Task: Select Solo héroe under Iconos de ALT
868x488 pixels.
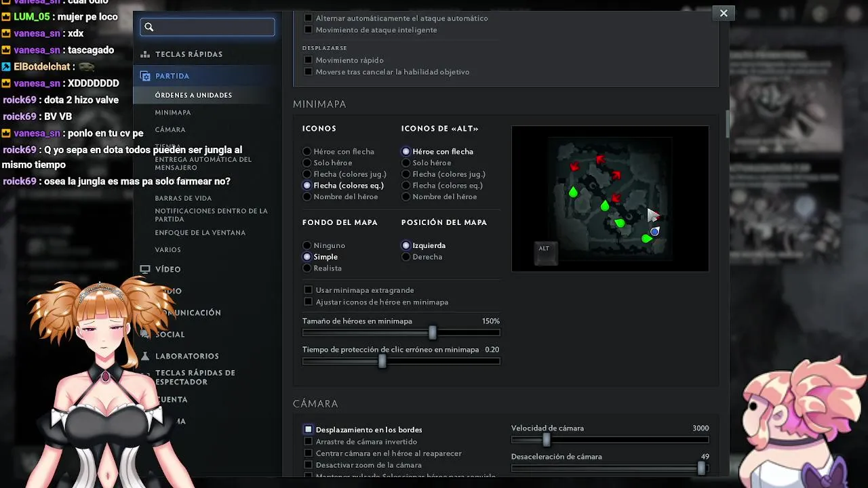Action: [x=406, y=163]
